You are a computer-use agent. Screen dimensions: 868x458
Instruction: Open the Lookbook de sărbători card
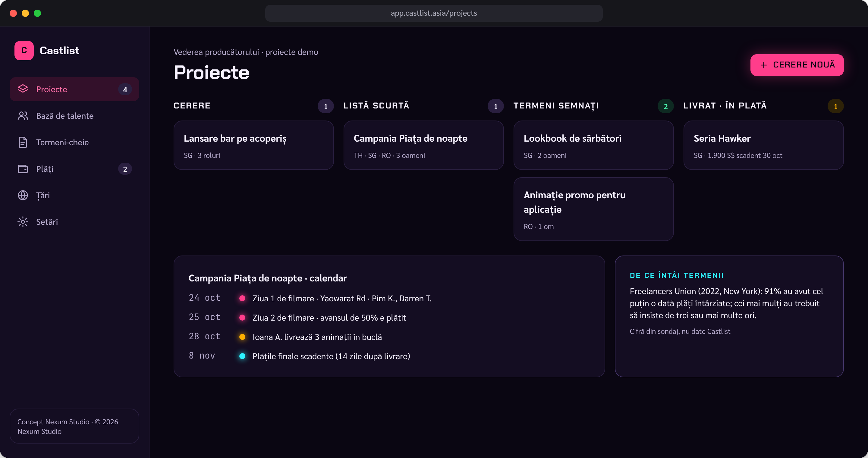pyautogui.click(x=593, y=145)
